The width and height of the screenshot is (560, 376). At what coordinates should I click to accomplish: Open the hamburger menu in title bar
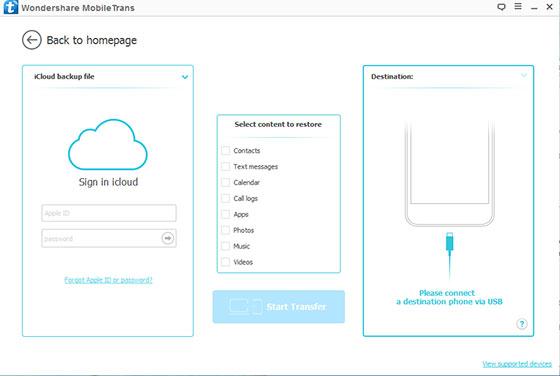(x=518, y=6)
